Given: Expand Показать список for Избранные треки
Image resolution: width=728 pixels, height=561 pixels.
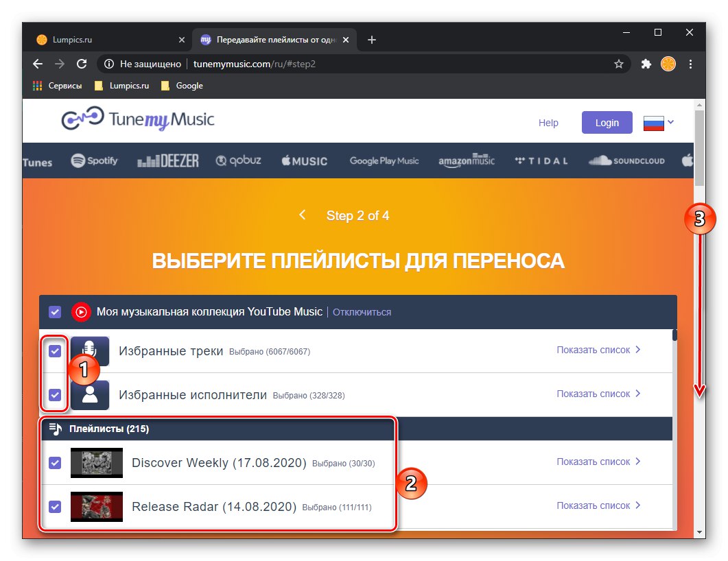Looking at the screenshot, I should click(x=598, y=350).
